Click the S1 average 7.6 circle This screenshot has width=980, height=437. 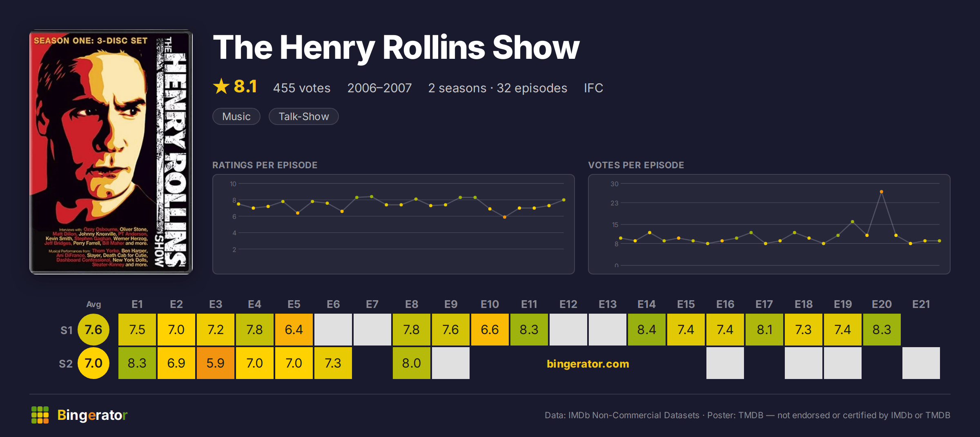94,330
